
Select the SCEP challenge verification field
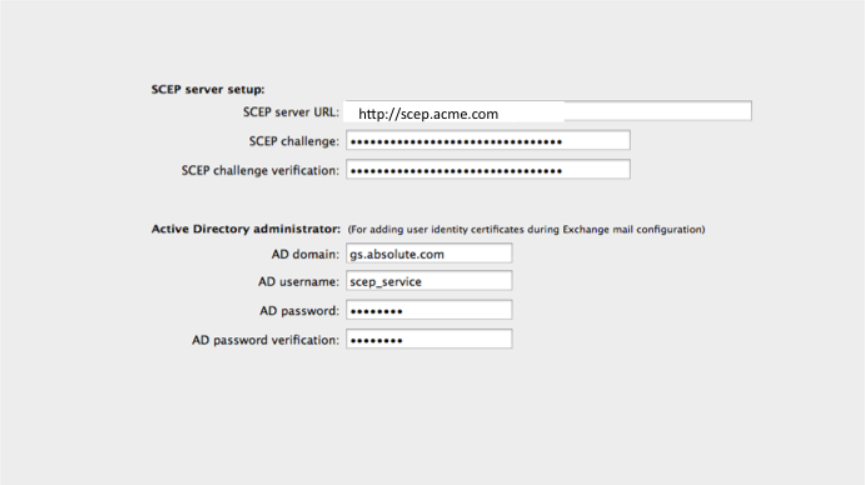click(x=488, y=170)
